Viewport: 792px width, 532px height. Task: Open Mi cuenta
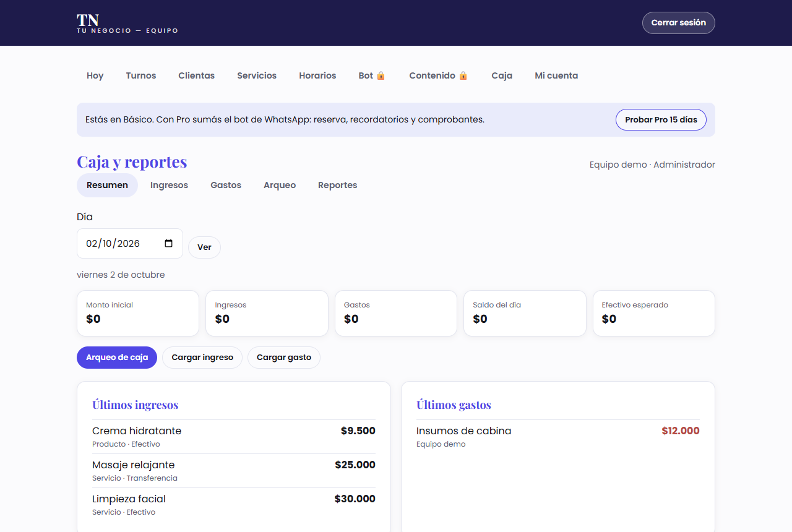pyautogui.click(x=556, y=75)
